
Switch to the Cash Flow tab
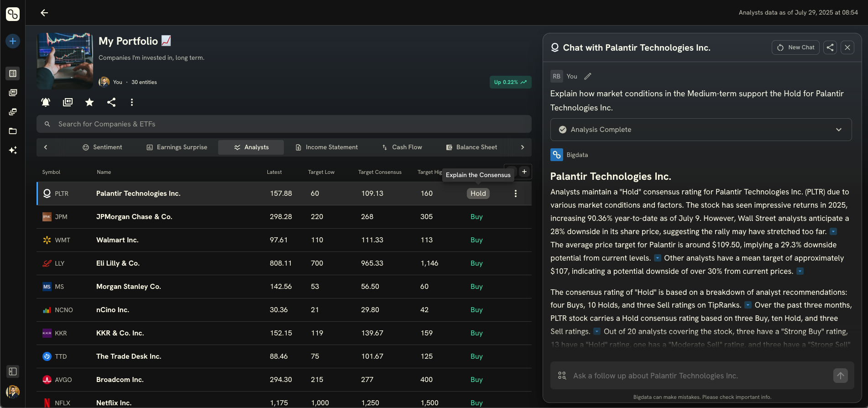tap(402, 147)
